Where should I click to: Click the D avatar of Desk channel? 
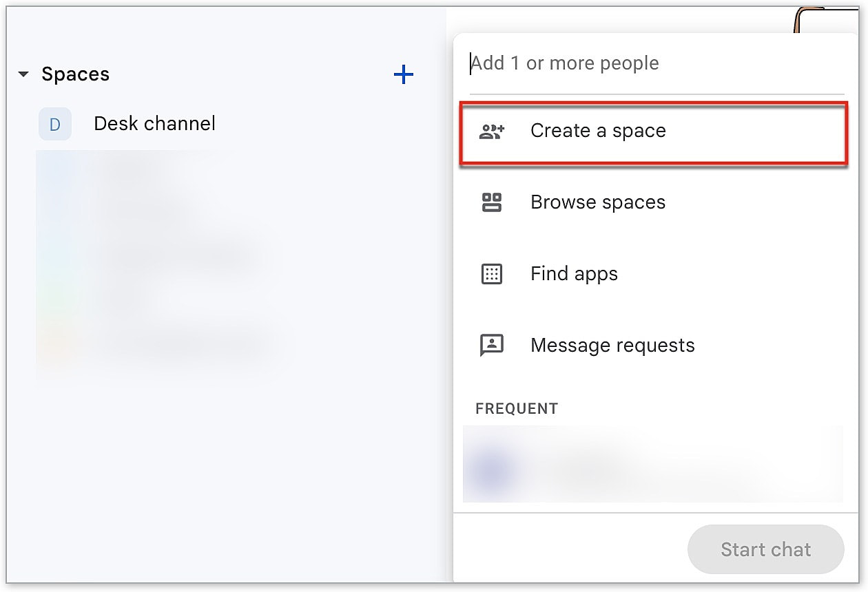pyautogui.click(x=55, y=125)
